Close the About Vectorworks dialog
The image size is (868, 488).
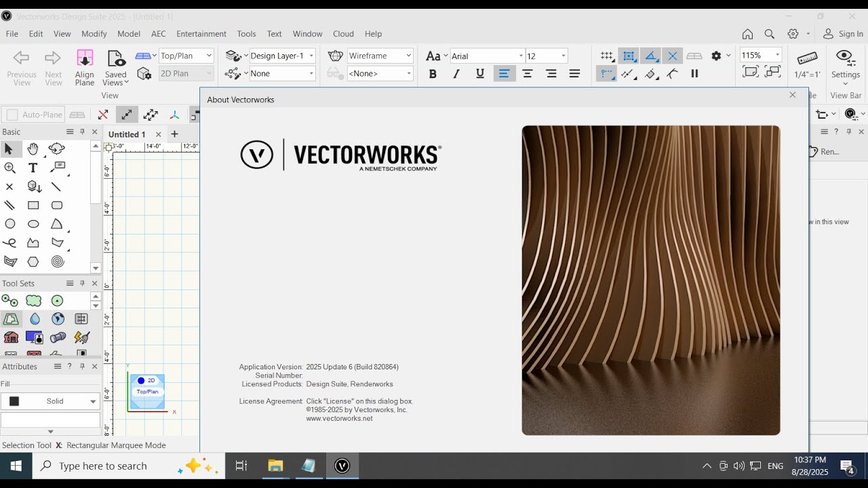tap(793, 95)
